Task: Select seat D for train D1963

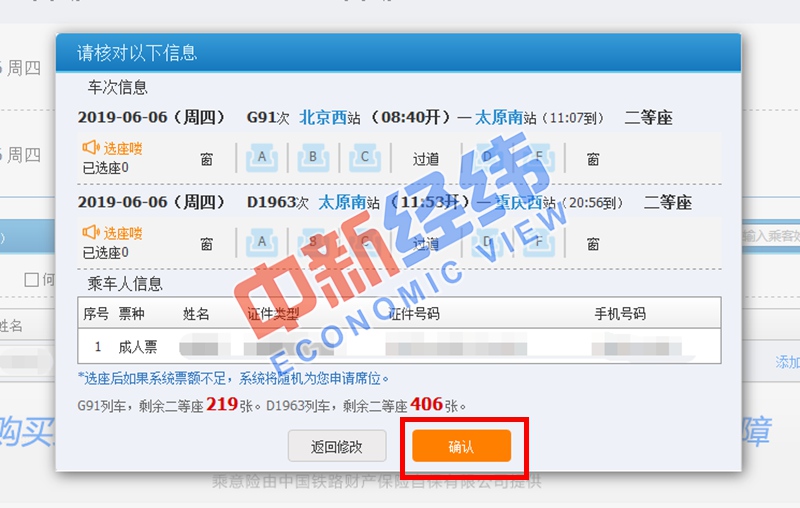Action: coord(487,242)
